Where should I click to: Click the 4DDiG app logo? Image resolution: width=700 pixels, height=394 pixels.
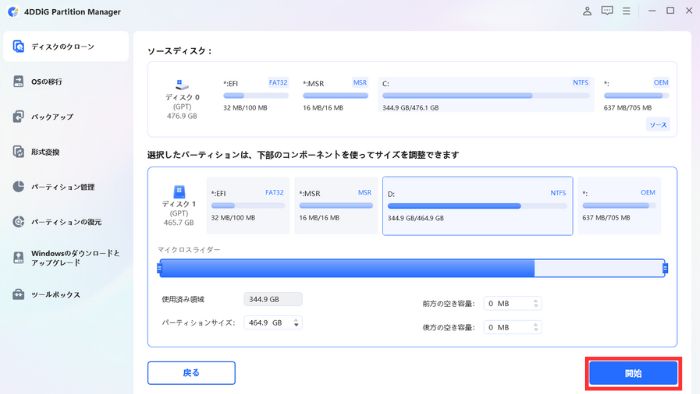point(13,12)
